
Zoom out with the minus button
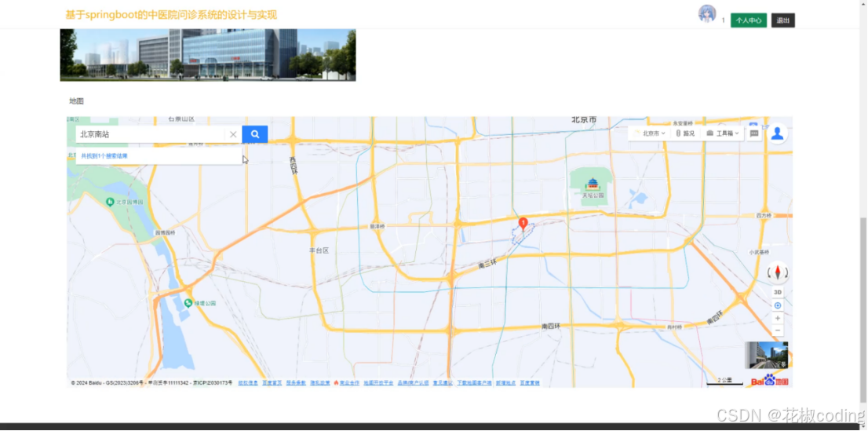pyautogui.click(x=778, y=331)
